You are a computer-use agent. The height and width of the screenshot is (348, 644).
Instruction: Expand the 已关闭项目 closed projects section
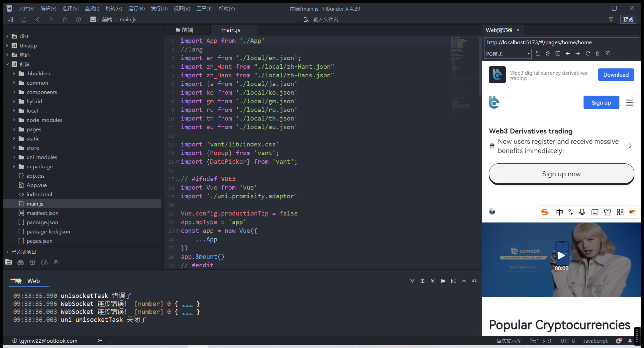[x=7, y=252]
